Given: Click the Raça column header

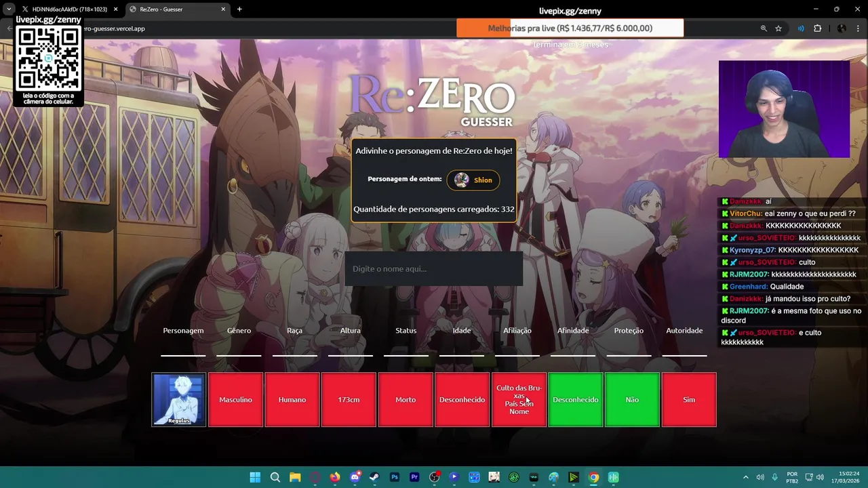Looking at the screenshot, I should coord(294,331).
